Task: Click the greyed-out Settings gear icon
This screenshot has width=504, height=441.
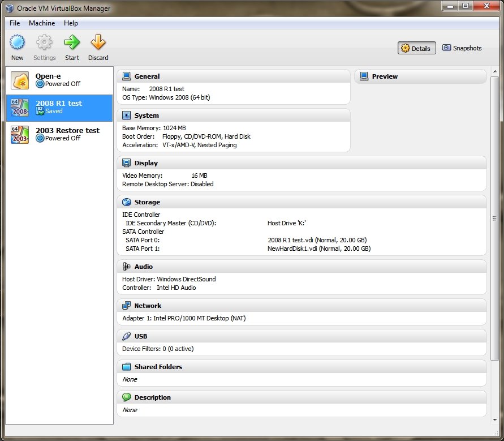Action: coord(44,42)
